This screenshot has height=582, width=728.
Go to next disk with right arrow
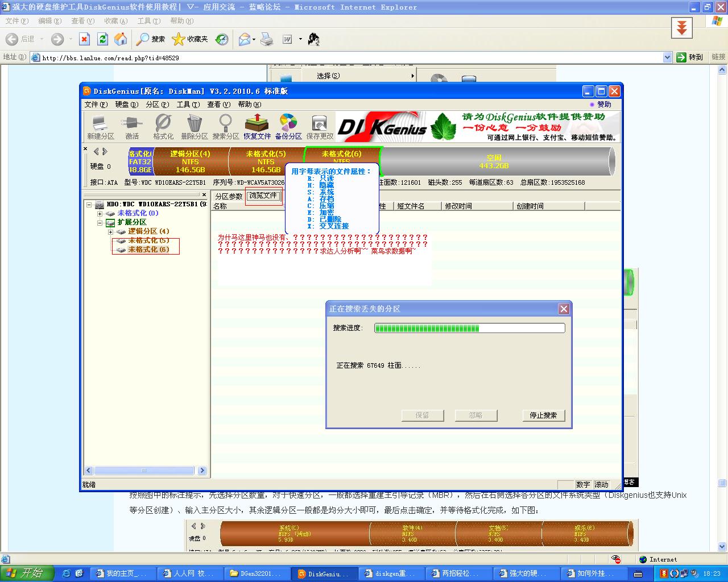[105, 152]
